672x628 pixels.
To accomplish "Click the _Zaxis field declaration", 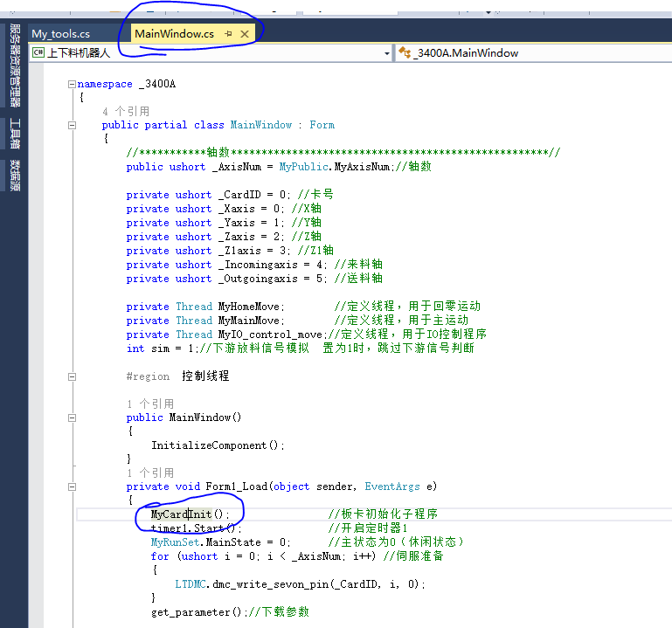I will [205, 237].
